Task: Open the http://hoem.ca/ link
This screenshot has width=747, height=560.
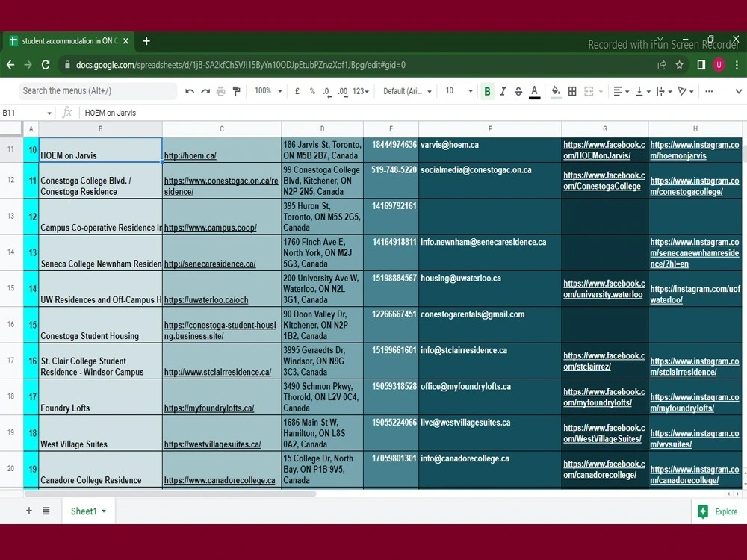Action: tap(190, 155)
